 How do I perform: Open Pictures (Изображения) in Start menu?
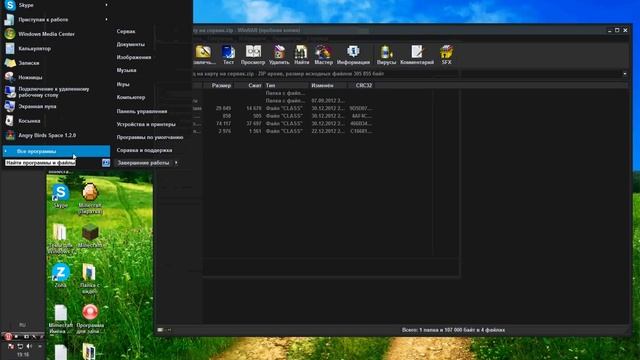134,57
